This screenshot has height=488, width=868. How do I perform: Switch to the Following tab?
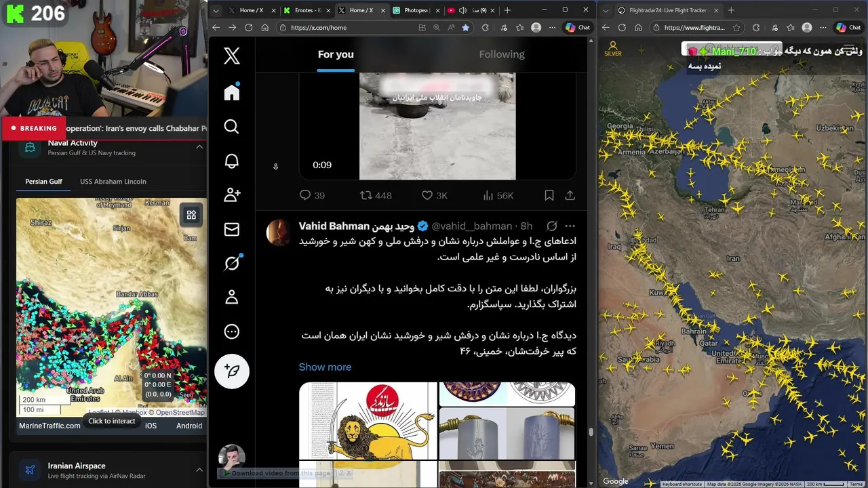pos(502,54)
